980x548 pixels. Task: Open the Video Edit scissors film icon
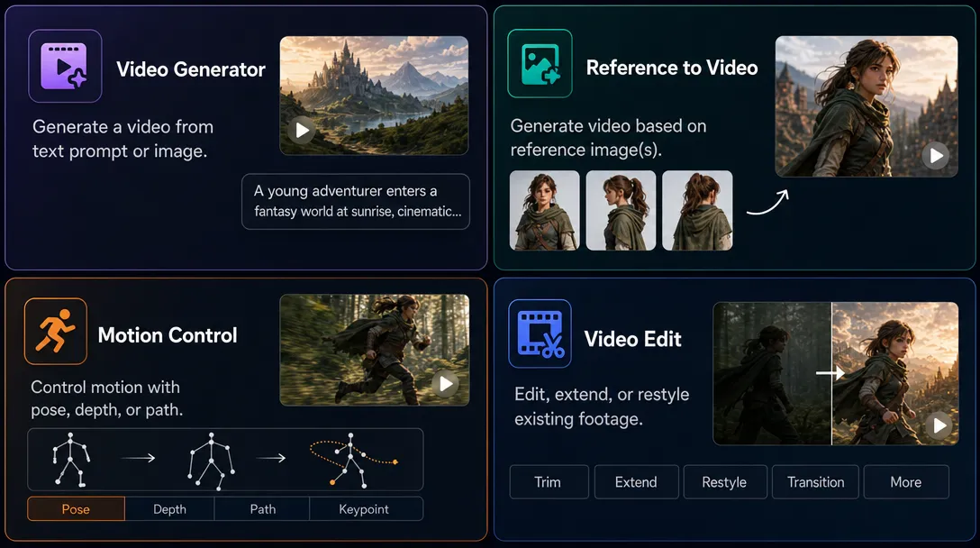pyautogui.click(x=540, y=333)
